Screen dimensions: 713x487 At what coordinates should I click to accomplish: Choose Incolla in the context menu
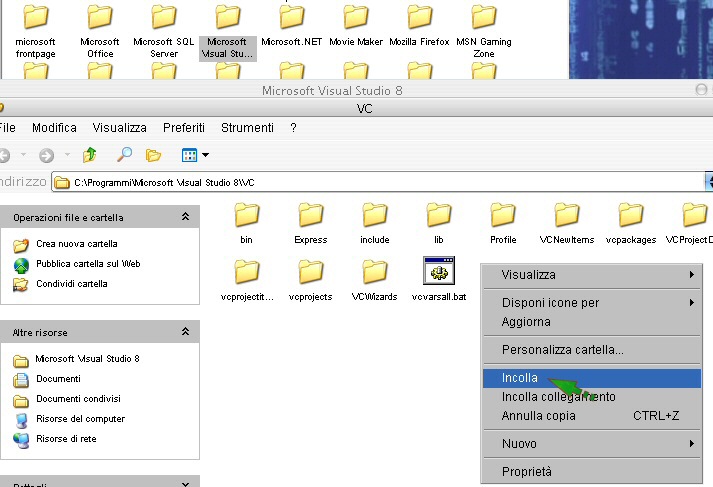(592, 378)
